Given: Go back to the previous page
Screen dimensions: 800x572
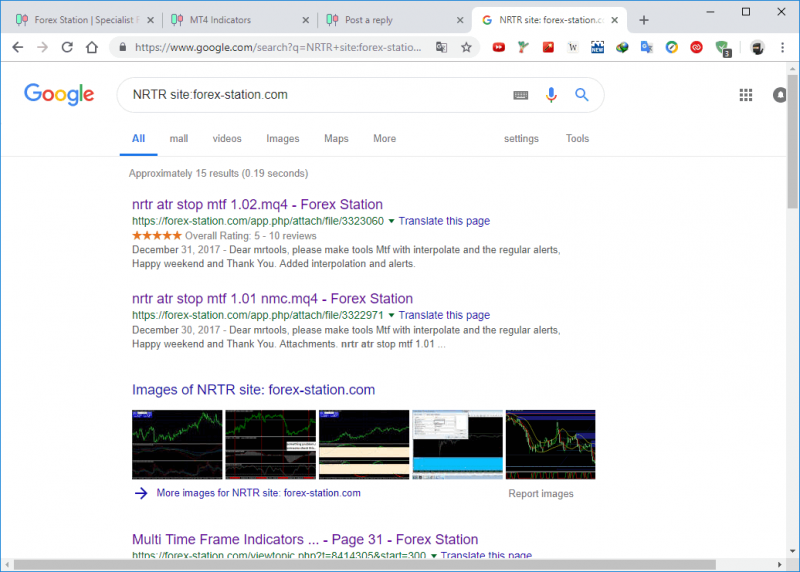Looking at the screenshot, I should [x=18, y=47].
